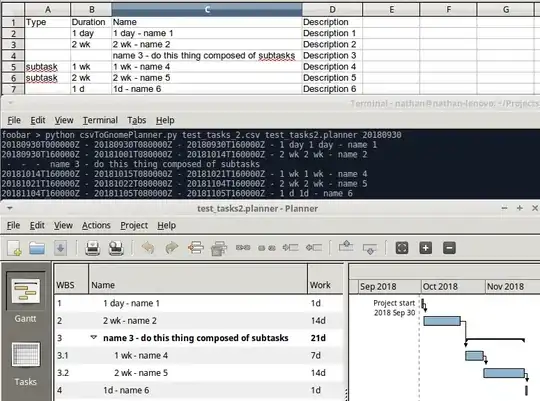The height and width of the screenshot is (401, 540).
Task: Zoom out on the Gantt chart
Action: [x=449, y=248]
